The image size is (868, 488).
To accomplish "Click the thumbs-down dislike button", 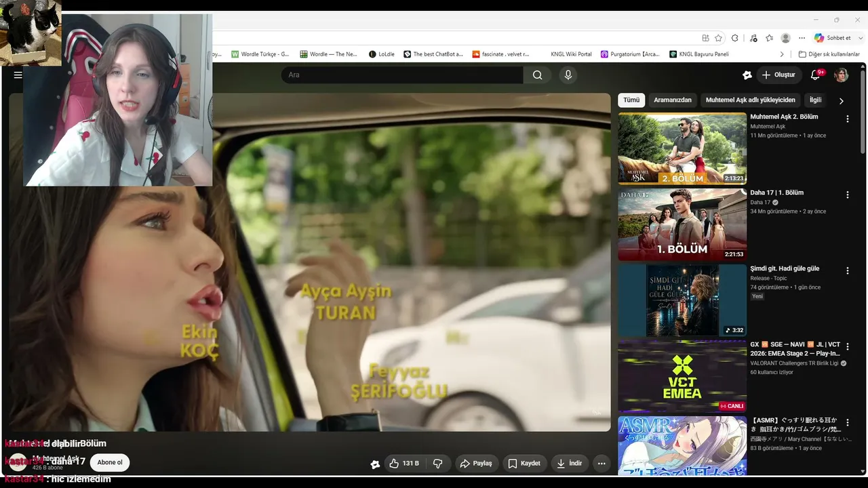I will 438,464.
